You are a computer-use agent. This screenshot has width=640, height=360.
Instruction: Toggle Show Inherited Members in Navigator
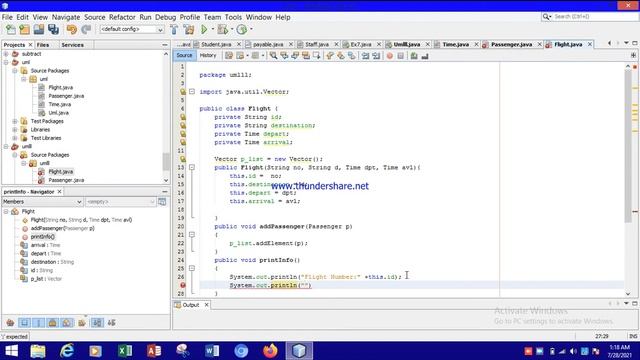coord(11,323)
